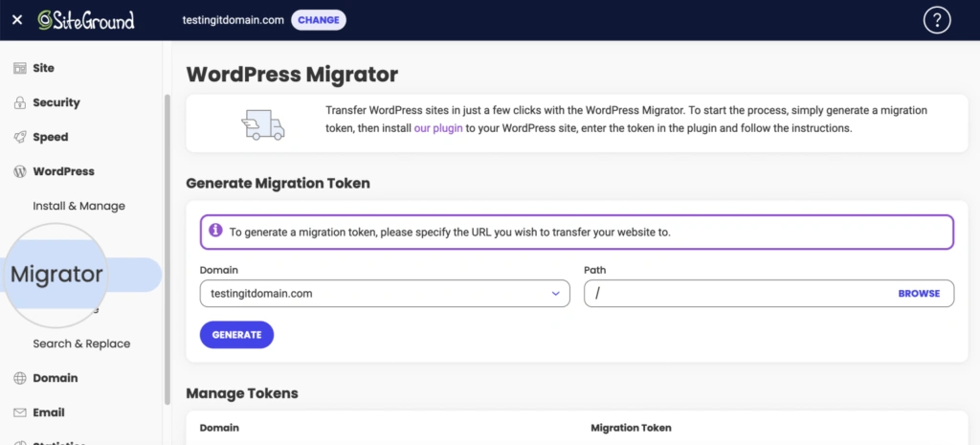This screenshot has height=445, width=980.
Task: Click the Security padlock icon
Action: 19,103
